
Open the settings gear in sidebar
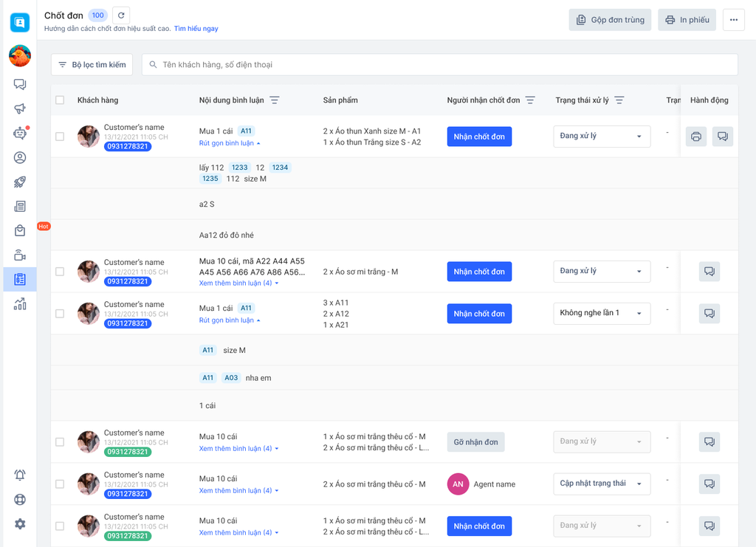(x=20, y=524)
